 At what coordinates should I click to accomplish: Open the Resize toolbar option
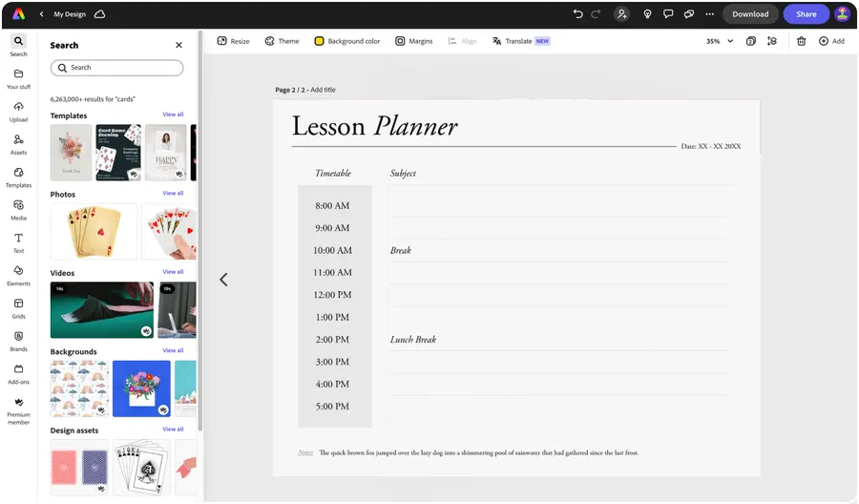(x=234, y=41)
